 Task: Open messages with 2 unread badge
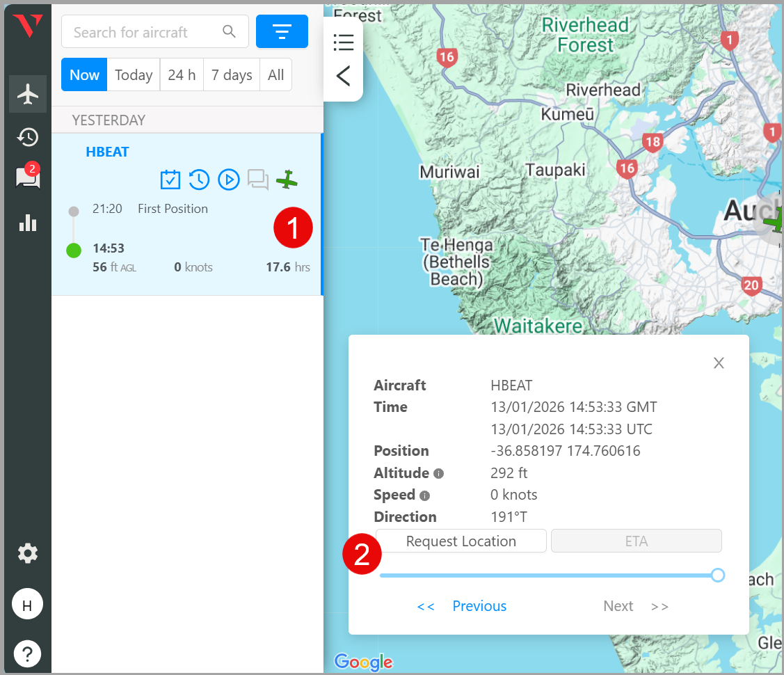[x=28, y=178]
